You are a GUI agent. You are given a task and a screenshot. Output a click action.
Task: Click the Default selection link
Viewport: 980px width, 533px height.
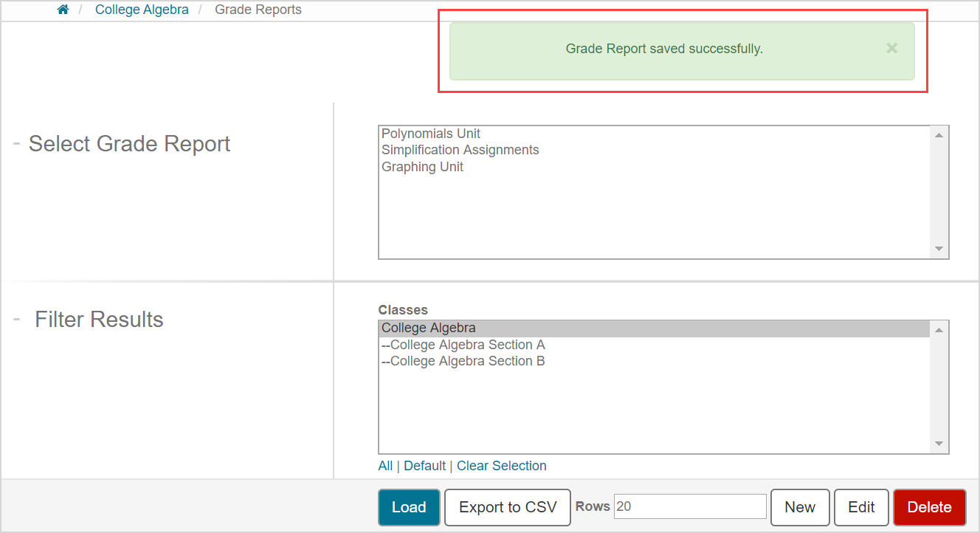(424, 465)
